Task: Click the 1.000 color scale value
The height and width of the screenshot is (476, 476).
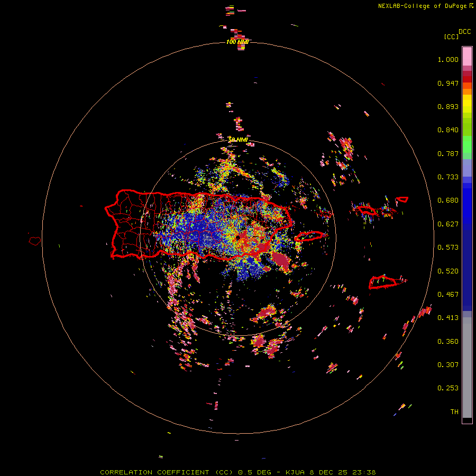Action: [448, 59]
